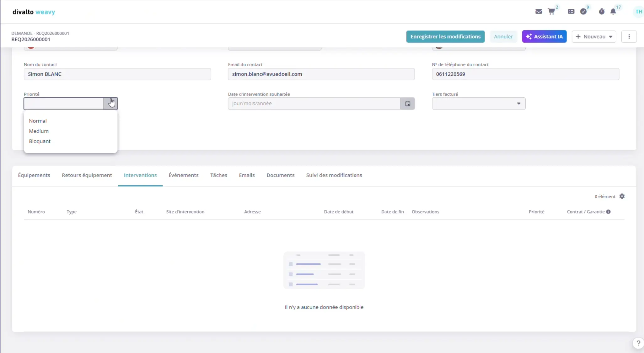Open the three-dot more options menu
The height and width of the screenshot is (353, 644).
[629, 36]
